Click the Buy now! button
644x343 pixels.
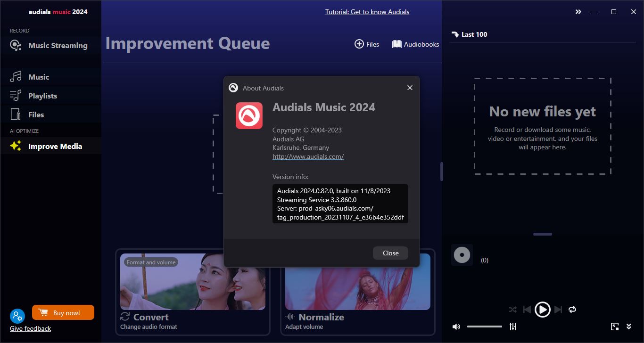(x=63, y=313)
